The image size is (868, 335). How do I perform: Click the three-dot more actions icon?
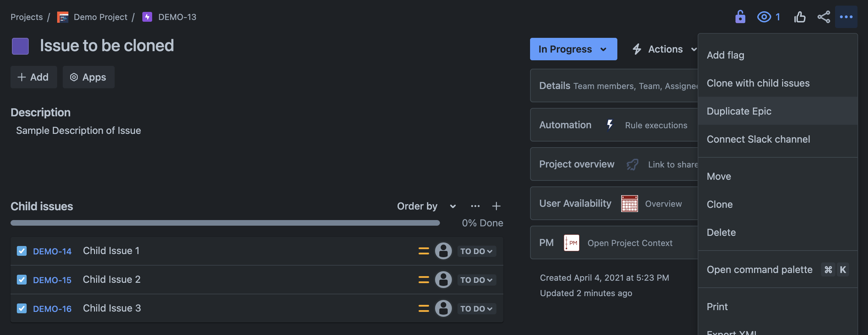click(x=846, y=17)
